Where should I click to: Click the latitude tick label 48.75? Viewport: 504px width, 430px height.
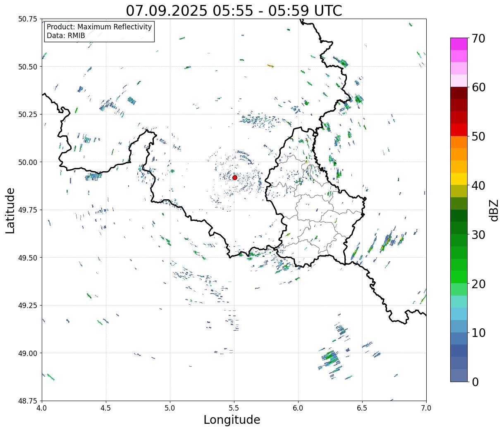click(x=28, y=401)
